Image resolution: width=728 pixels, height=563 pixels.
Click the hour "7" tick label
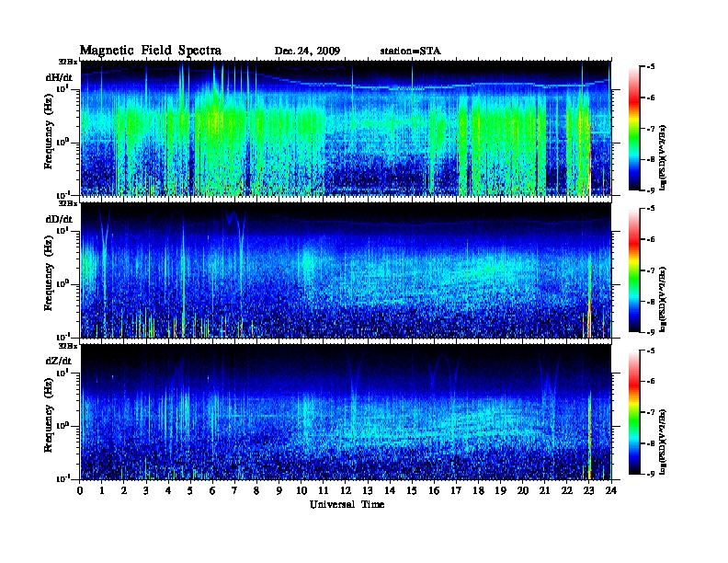point(235,491)
